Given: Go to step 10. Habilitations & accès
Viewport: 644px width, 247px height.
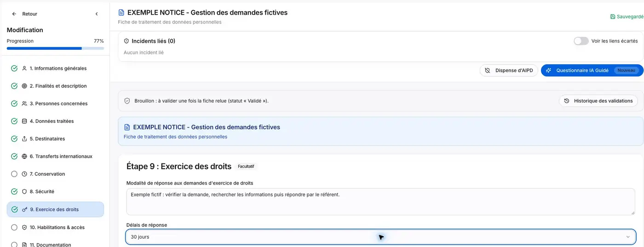Looking at the screenshot, I should click(55, 227).
